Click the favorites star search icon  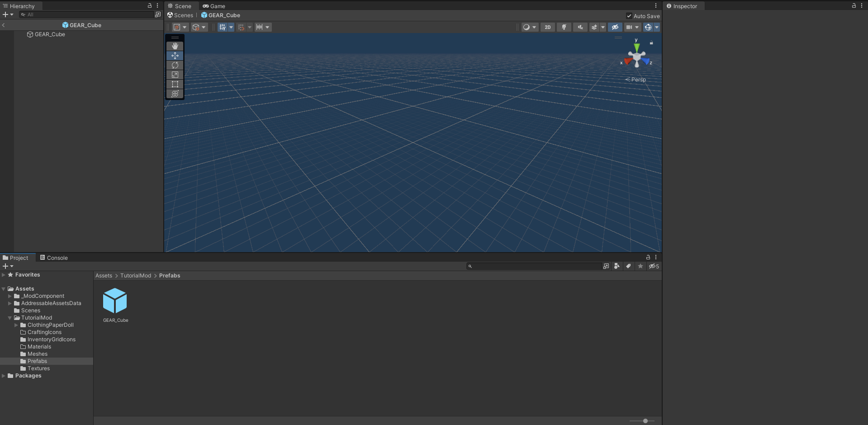[x=640, y=266]
